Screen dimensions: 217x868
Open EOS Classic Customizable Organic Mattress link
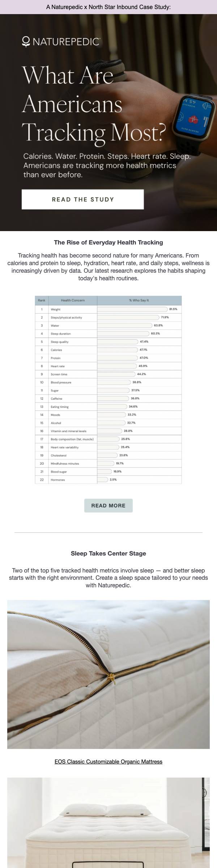point(109,762)
